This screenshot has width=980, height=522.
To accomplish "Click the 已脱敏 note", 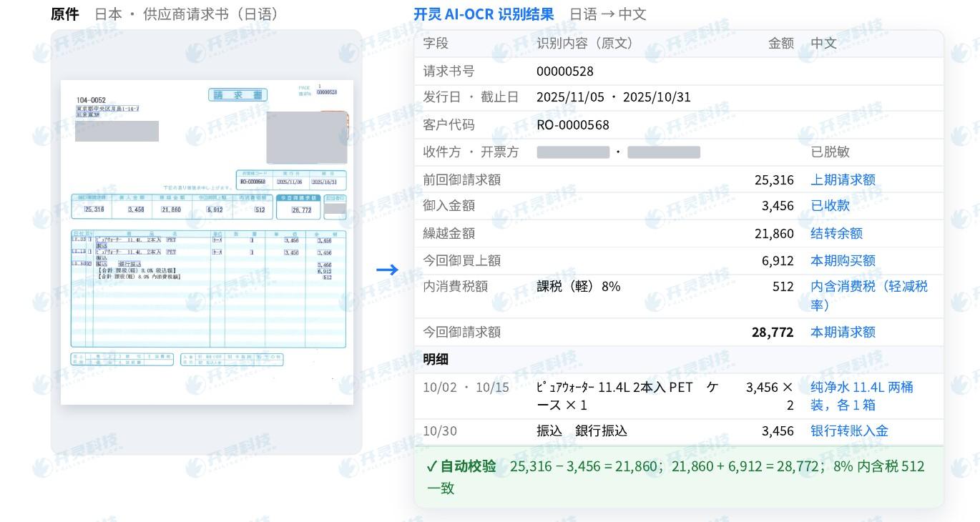I will coord(830,152).
